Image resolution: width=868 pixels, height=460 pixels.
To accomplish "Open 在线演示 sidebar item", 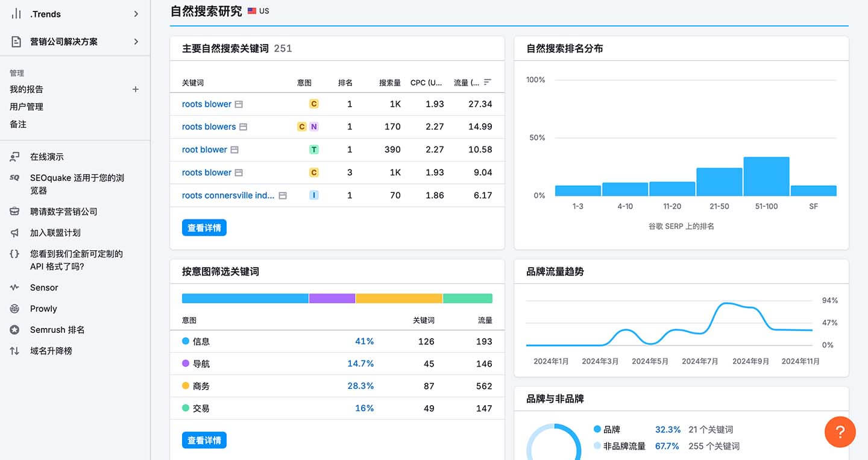I will [x=47, y=157].
